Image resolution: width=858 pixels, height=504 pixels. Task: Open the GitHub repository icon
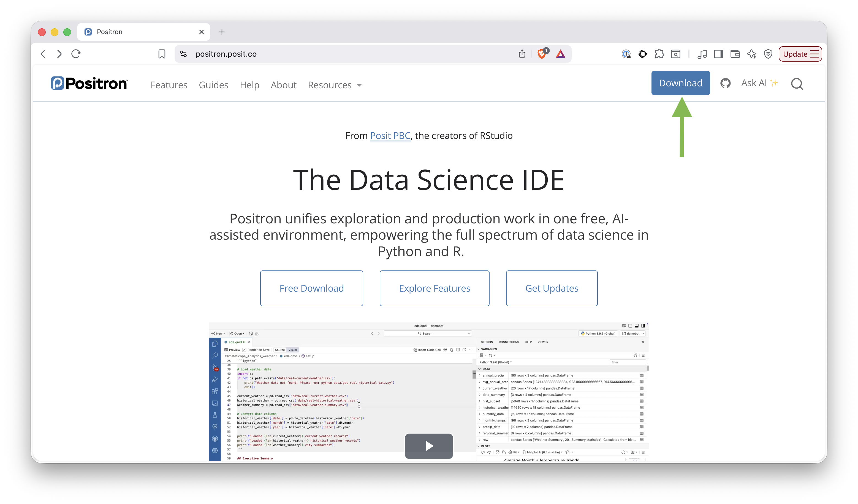tap(725, 83)
